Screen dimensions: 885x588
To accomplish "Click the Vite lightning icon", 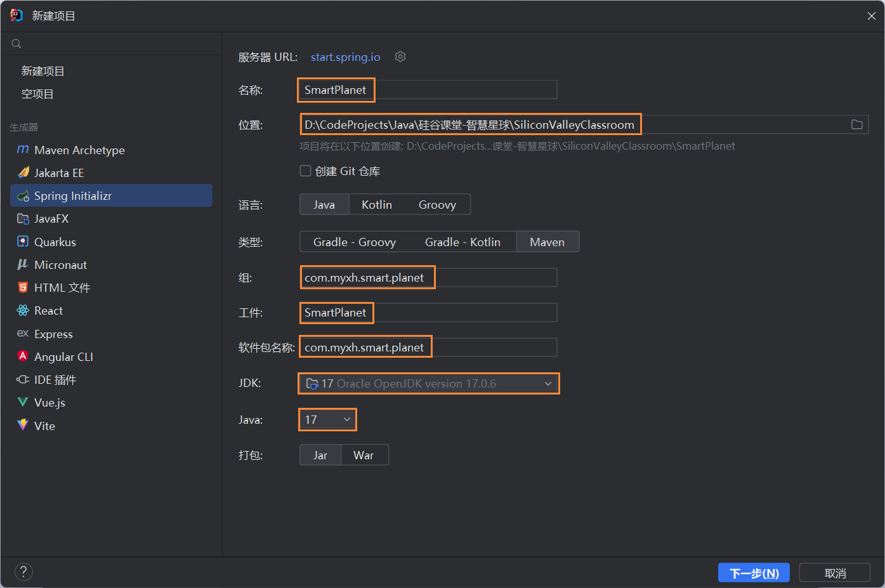I will click(x=23, y=425).
